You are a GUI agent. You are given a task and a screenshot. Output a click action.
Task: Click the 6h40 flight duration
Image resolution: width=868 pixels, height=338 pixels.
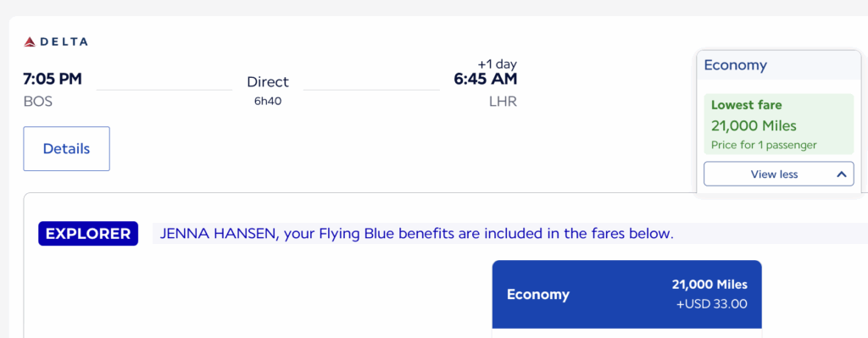pos(268,102)
